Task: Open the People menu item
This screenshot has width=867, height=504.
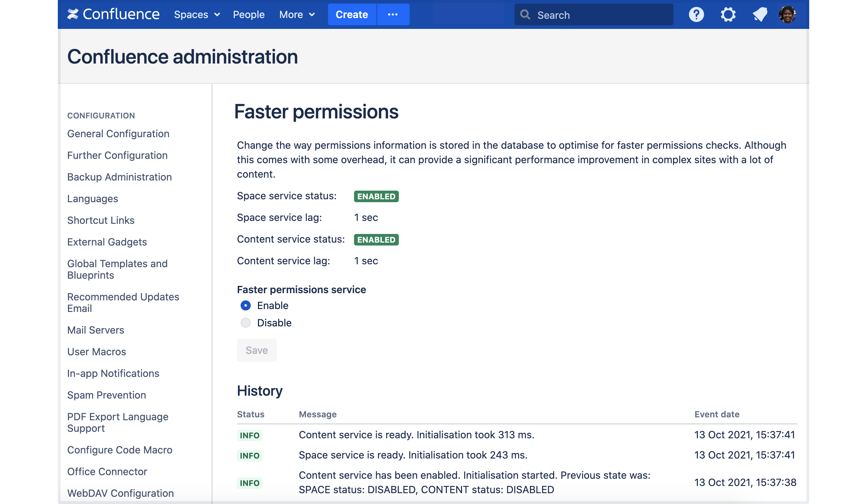Action: click(249, 14)
